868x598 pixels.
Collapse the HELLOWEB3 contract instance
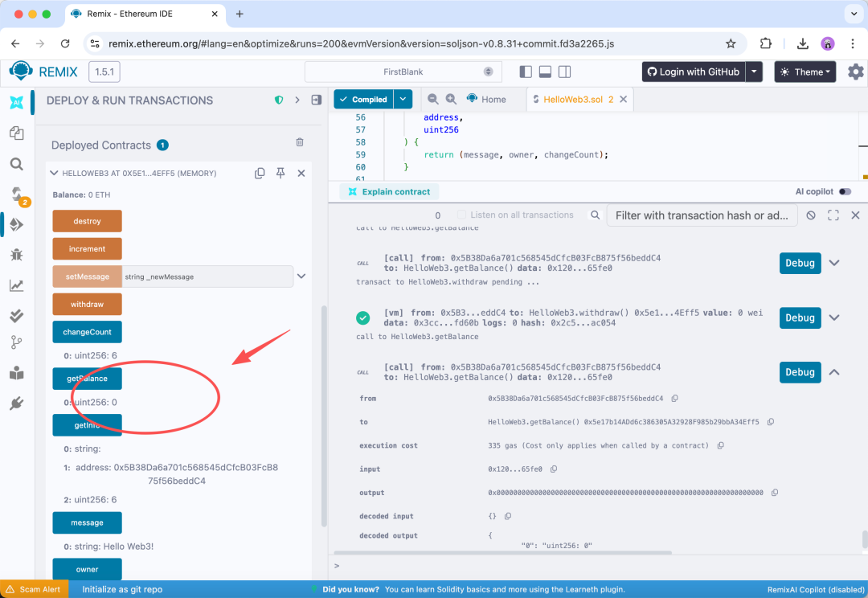pos(55,174)
